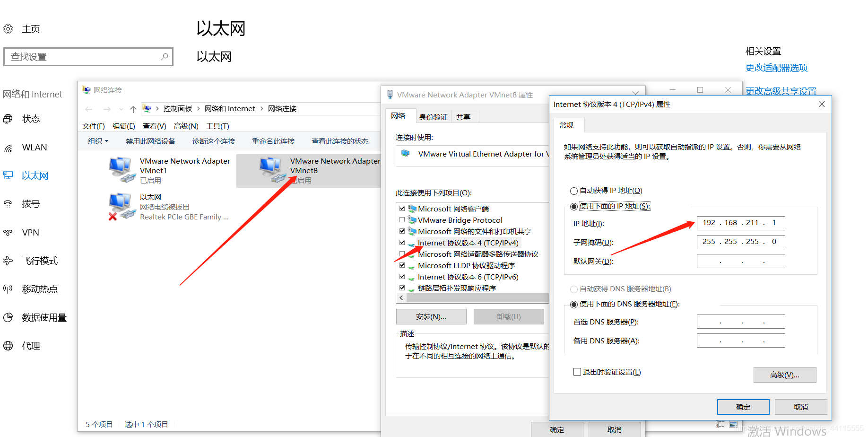The width and height of the screenshot is (868, 437).
Task: Toggle Microsoft 网络客户端 checkbox
Action: tap(402, 209)
